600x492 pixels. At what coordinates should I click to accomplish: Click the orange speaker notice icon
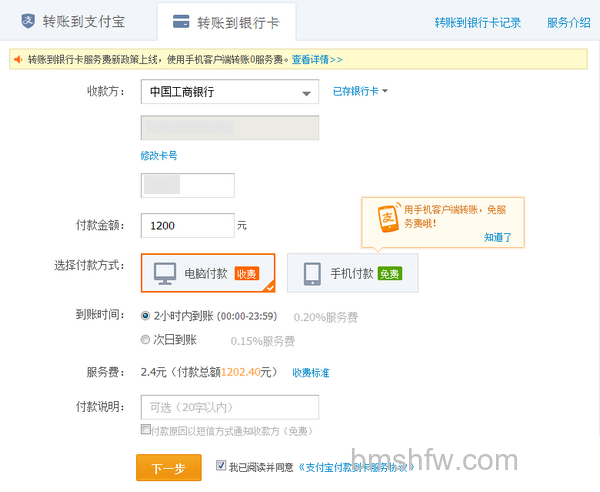18,59
